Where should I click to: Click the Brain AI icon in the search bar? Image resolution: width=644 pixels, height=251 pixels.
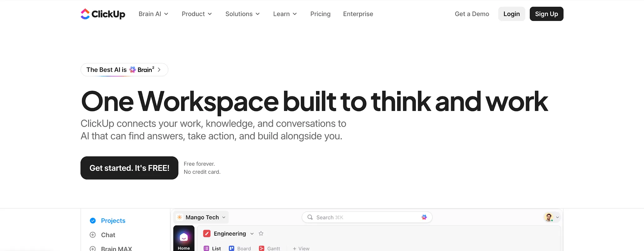(424, 217)
